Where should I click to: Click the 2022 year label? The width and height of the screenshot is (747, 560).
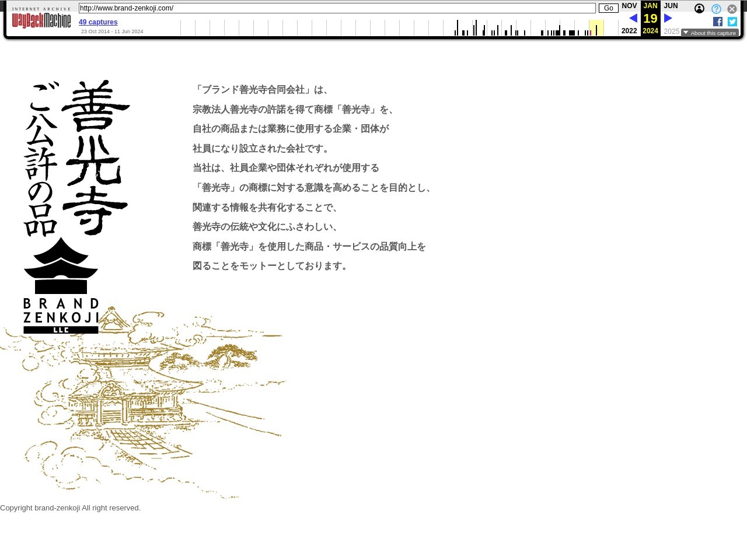tap(629, 31)
